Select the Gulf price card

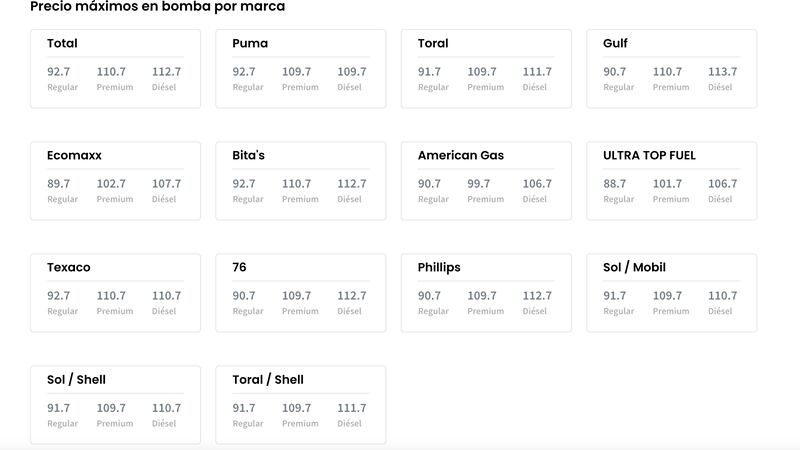pyautogui.click(x=671, y=69)
